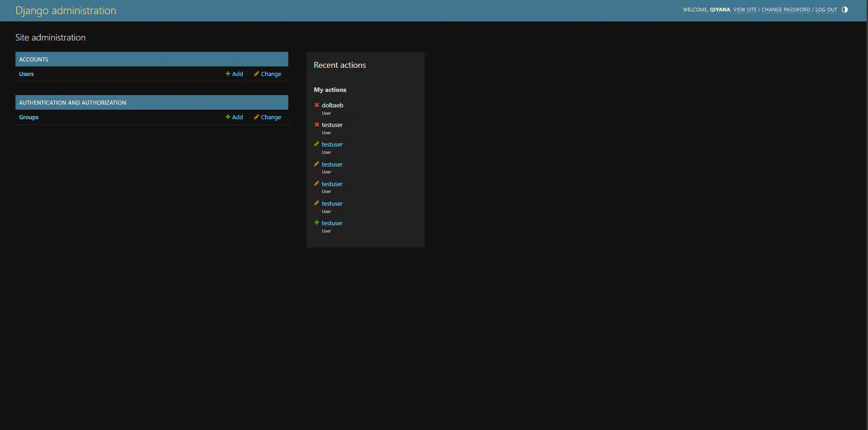Click the red delete icon beside testuser
This screenshot has height=430, width=868.
[317, 124]
